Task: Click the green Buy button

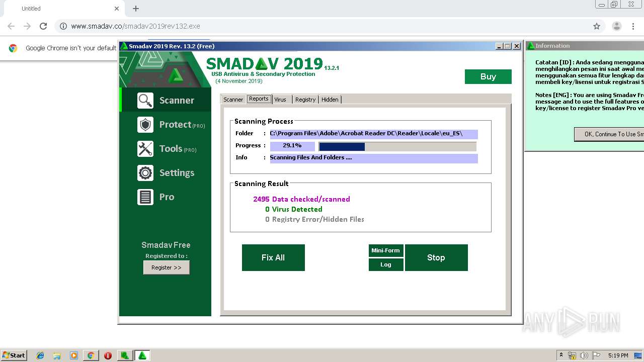Action: 488,76
